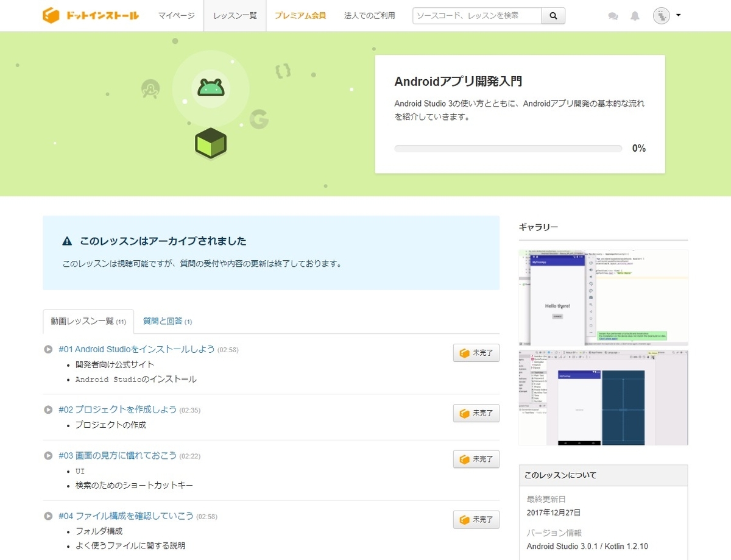The width and height of the screenshot is (731, 560).
Task: Open the Hello there gallery thumbnail
Action: tap(603, 297)
